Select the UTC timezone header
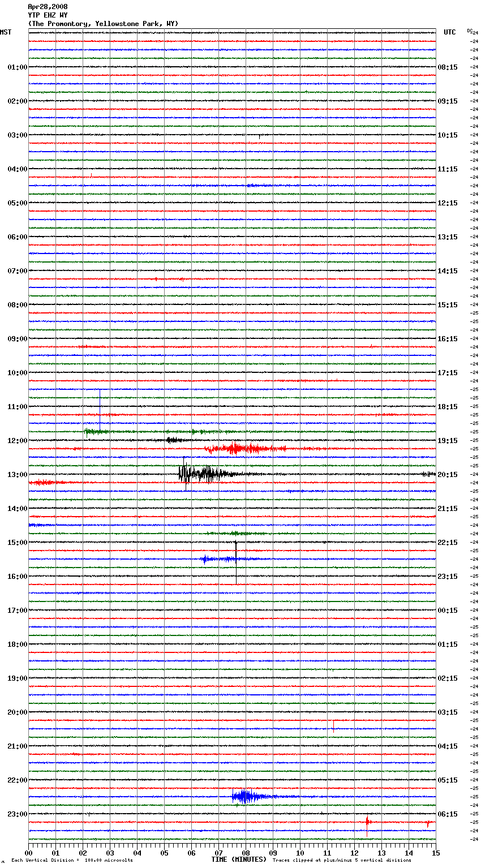481x868 pixels. (450, 32)
